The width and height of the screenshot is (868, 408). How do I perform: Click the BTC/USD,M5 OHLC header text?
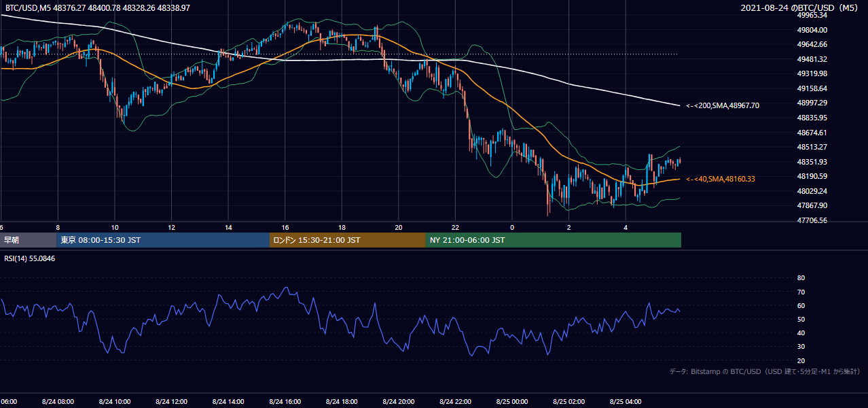pyautogui.click(x=98, y=8)
